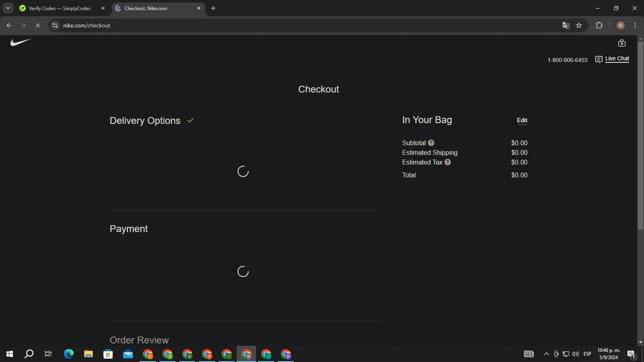
Task: Click the Live Chat speech bubble icon
Action: tap(598, 59)
